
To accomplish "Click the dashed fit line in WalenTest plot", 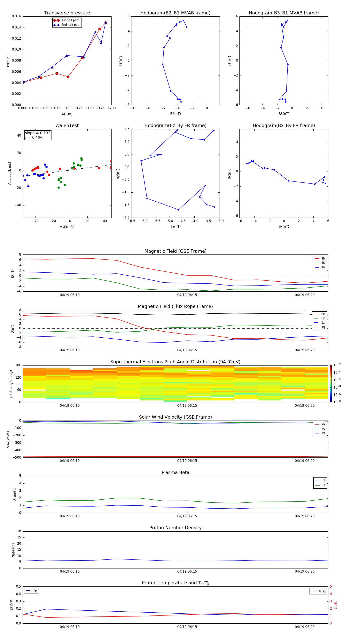I will pyautogui.click(x=67, y=171).
